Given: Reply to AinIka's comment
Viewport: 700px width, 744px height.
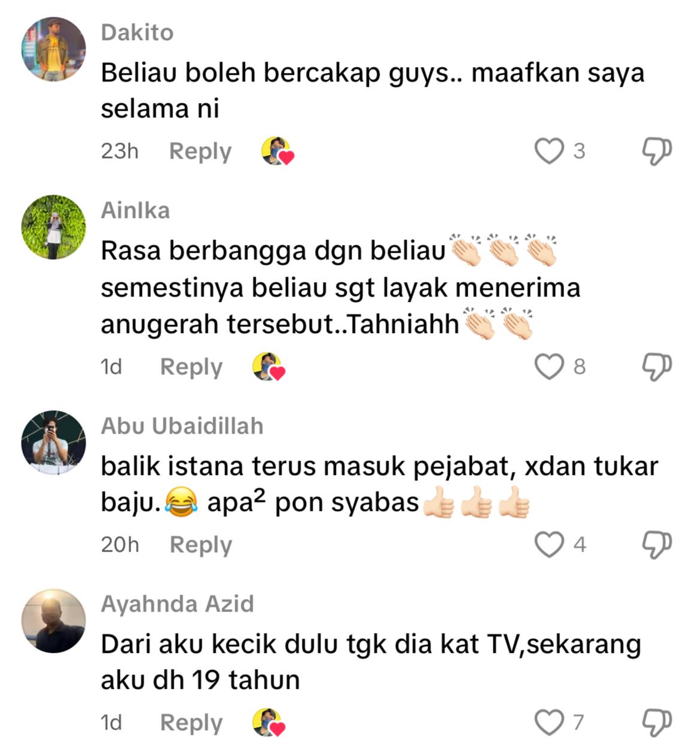Looking at the screenshot, I should pos(191,367).
